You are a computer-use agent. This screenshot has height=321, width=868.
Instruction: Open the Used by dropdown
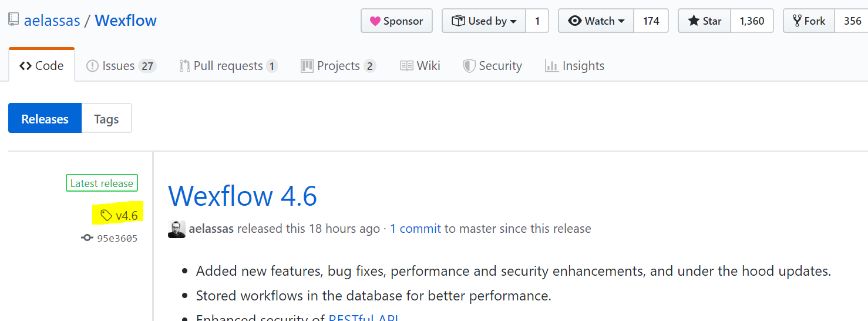(x=484, y=21)
